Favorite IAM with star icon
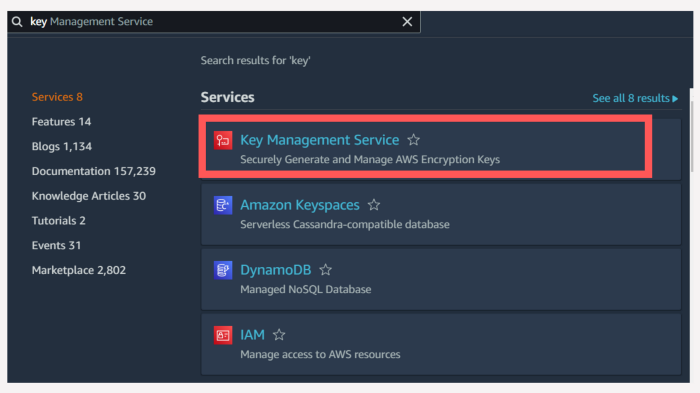The height and width of the screenshot is (393, 700). pyautogui.click(x=279, y=334)
